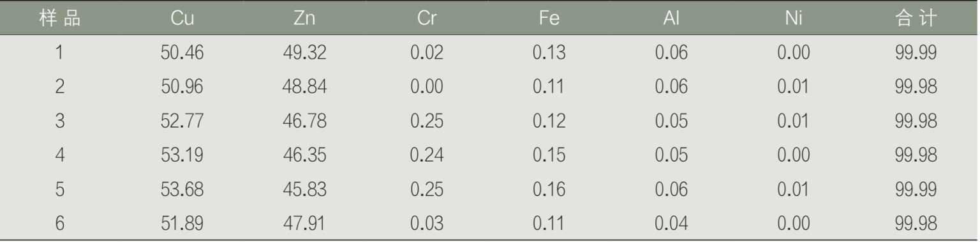Viewport: 980px width, 242px height.
Task: Click the 样品 column header
Action: [60, 19]
